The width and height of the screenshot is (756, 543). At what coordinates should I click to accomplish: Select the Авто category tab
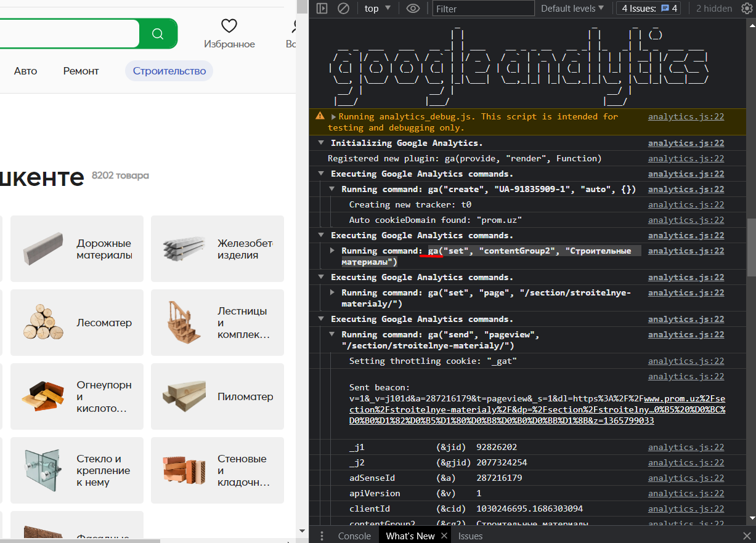25,71
